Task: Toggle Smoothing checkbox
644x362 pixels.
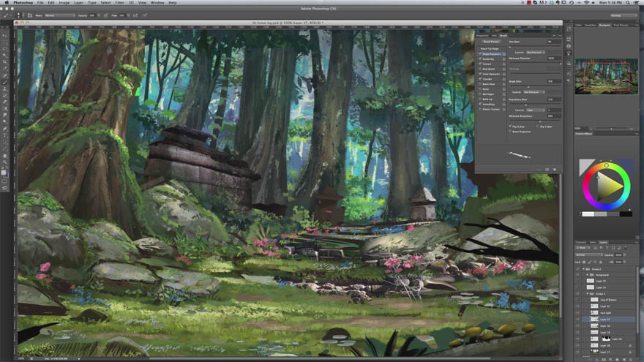Action: [x=480, y=105]
